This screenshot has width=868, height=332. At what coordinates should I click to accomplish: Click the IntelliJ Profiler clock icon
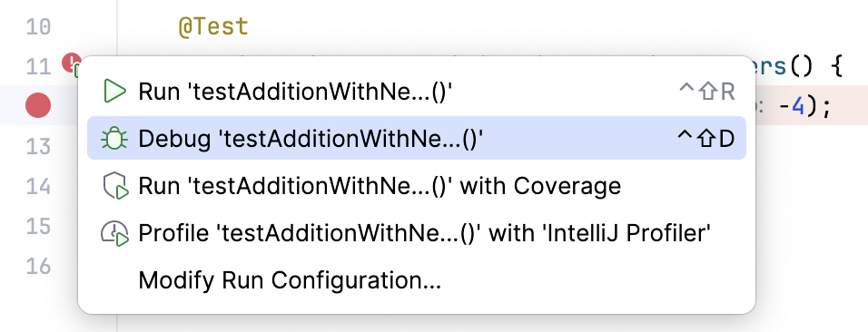coord(114,233)
